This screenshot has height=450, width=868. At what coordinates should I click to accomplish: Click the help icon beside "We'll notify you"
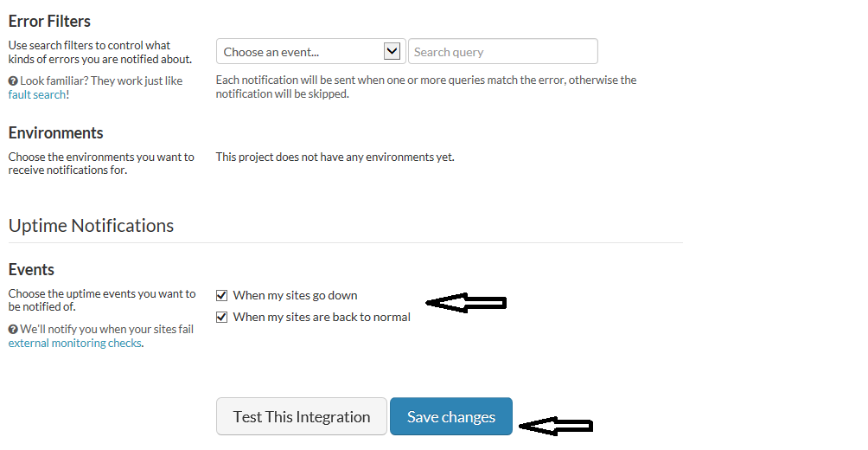coord(13,330)
